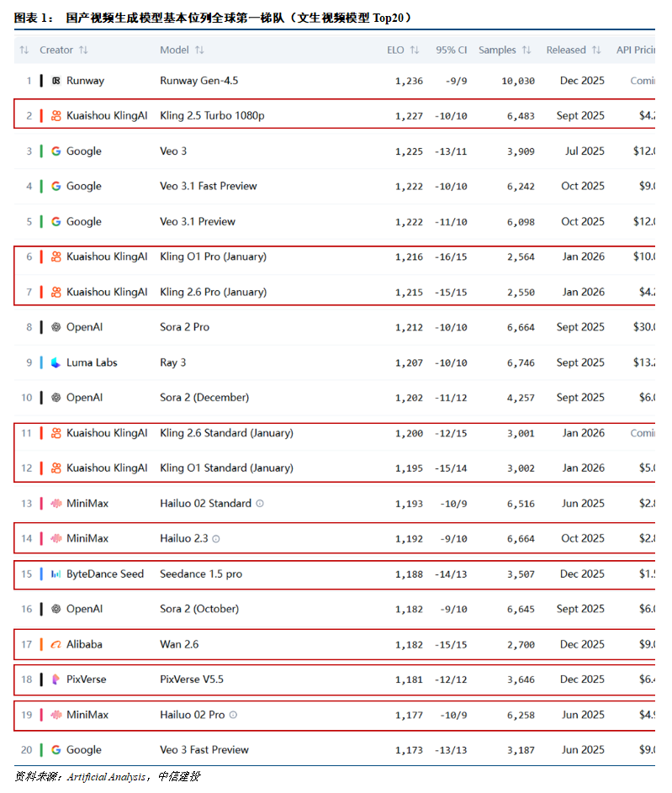
Task: Click the Google logo in the Veo 3 row
Action: pos(56,151)
